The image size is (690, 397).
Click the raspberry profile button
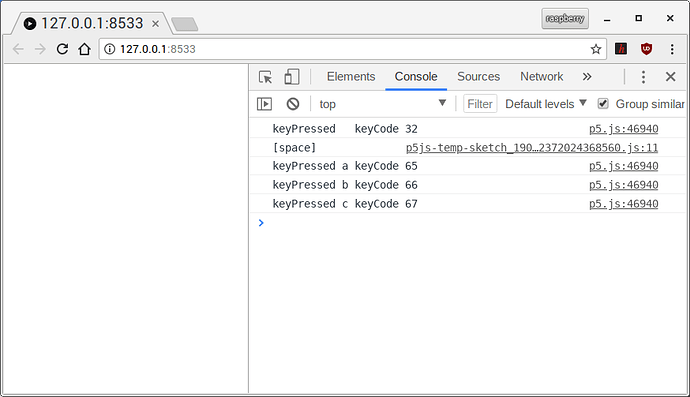point(565,18)
